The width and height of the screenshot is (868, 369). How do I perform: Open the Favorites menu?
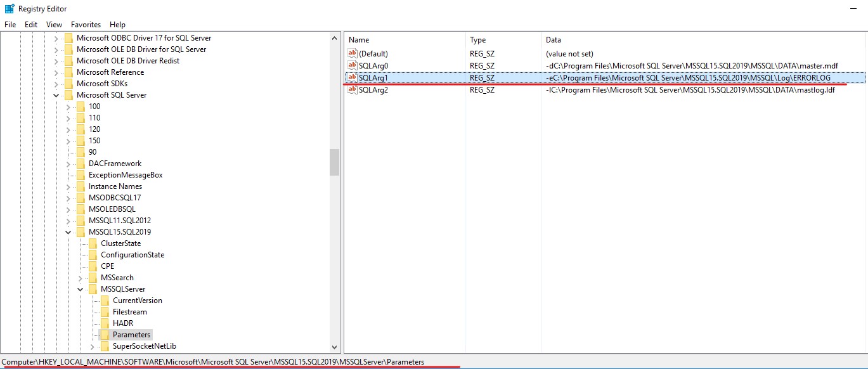coord(86,24)
